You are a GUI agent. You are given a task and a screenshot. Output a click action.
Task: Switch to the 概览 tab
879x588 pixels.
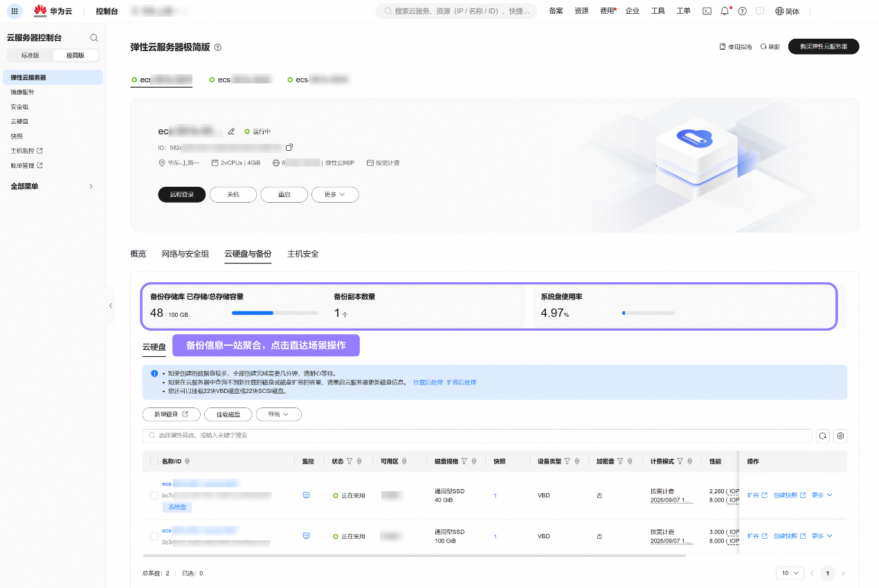point(138,254)
